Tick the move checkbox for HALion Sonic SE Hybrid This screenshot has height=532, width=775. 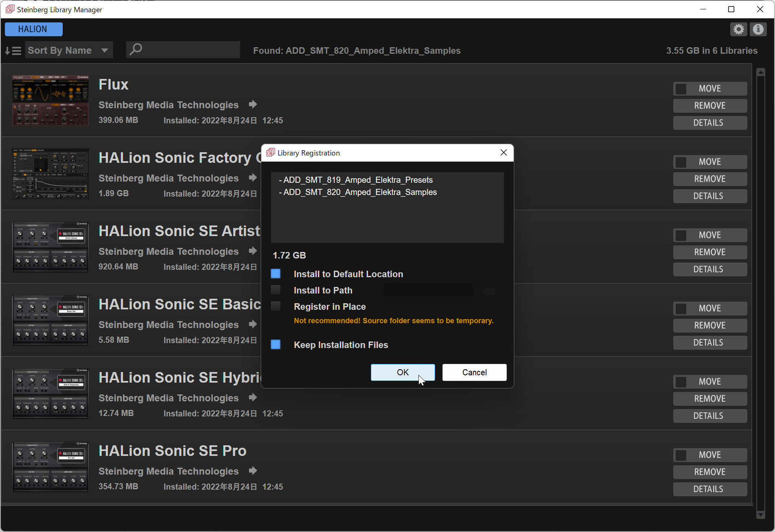[681, 382]
